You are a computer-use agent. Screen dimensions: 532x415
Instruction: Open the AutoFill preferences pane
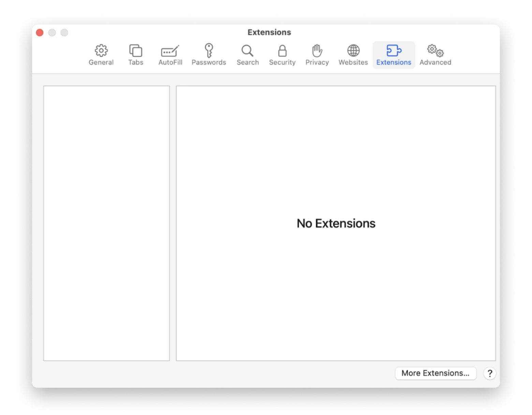pyautogui.click(x=170, y=55)
